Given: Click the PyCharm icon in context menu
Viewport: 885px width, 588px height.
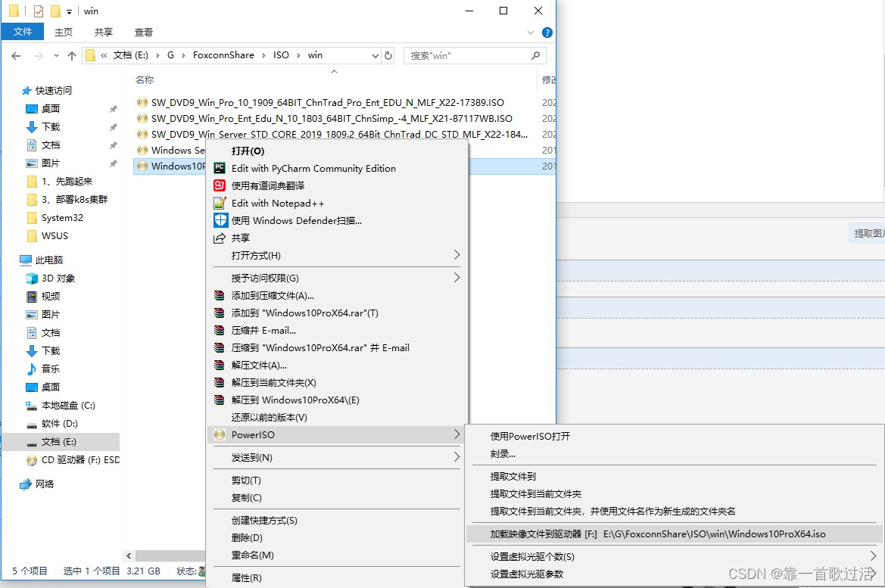Looking at the screenshot, I should click(220, 168).
